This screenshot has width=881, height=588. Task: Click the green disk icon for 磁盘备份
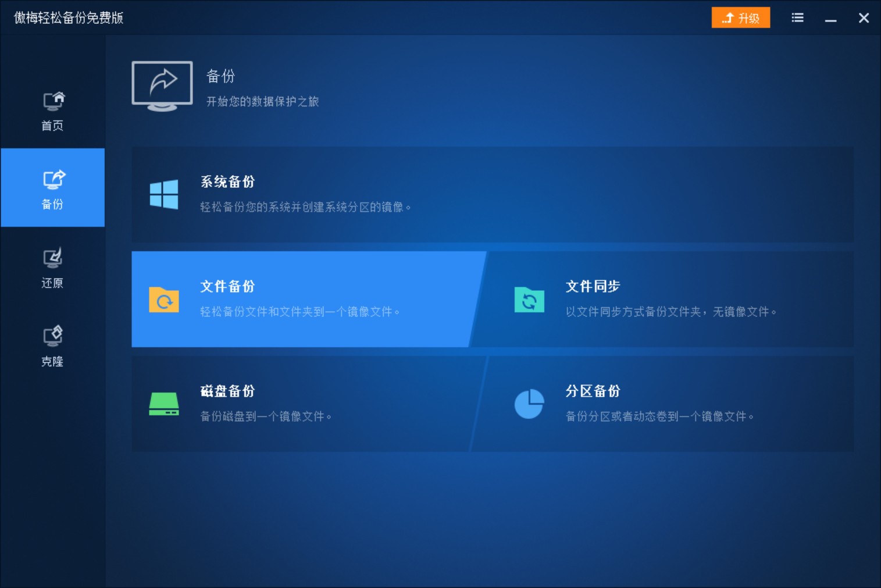point(163,404)
